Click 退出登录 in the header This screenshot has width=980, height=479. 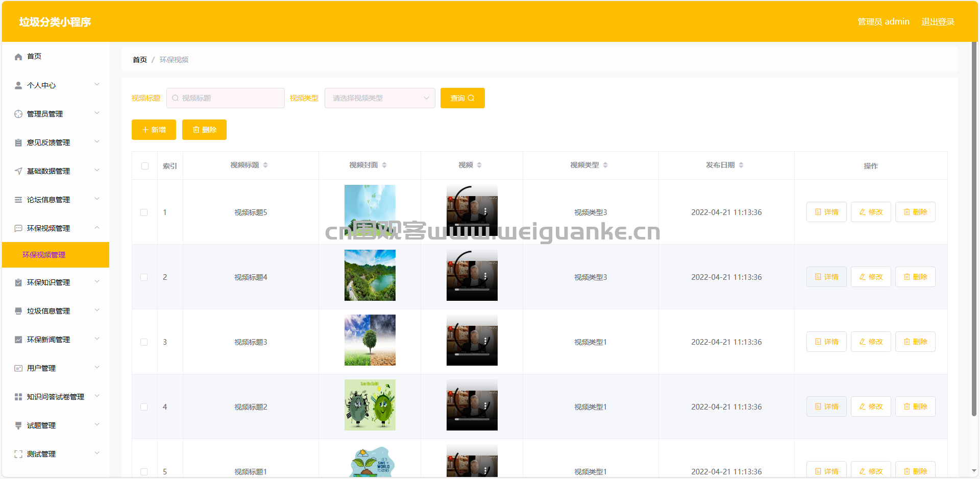click(938, 21)
